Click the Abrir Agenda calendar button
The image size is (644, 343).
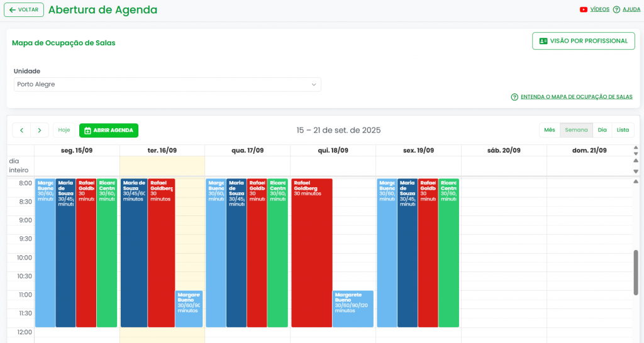click(x=109, y=130)
